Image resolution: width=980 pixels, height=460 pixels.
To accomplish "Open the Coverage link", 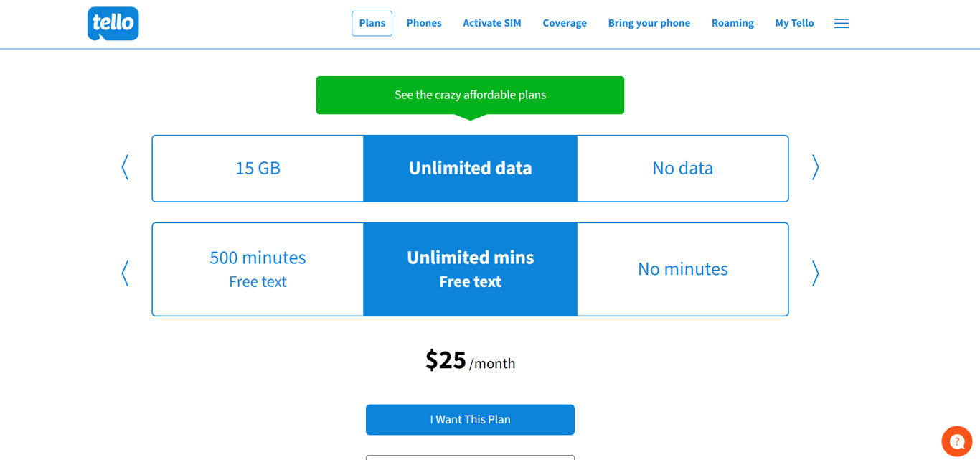I will click(x=565, y=24).
